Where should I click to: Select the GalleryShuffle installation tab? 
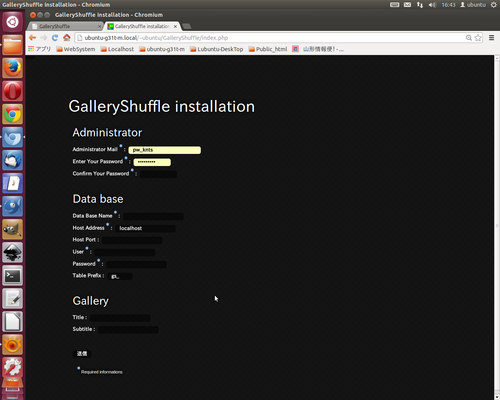[x=142, y=26]
